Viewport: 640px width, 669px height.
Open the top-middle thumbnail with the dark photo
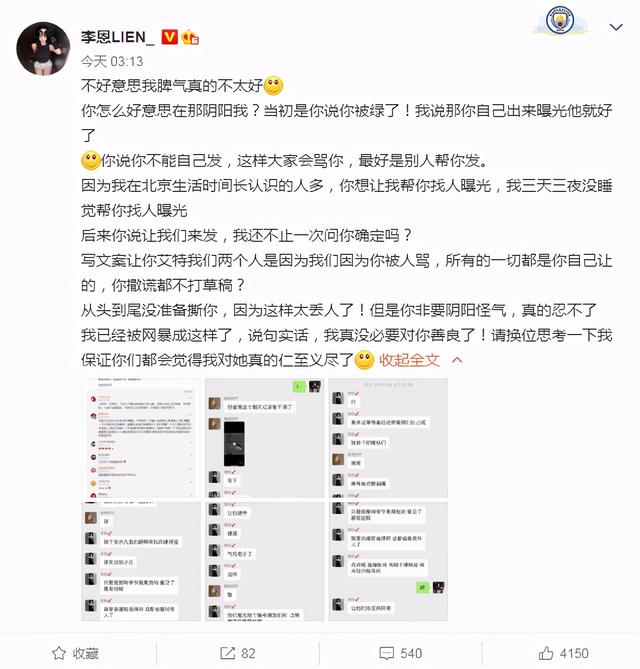[x=265, y=438]
